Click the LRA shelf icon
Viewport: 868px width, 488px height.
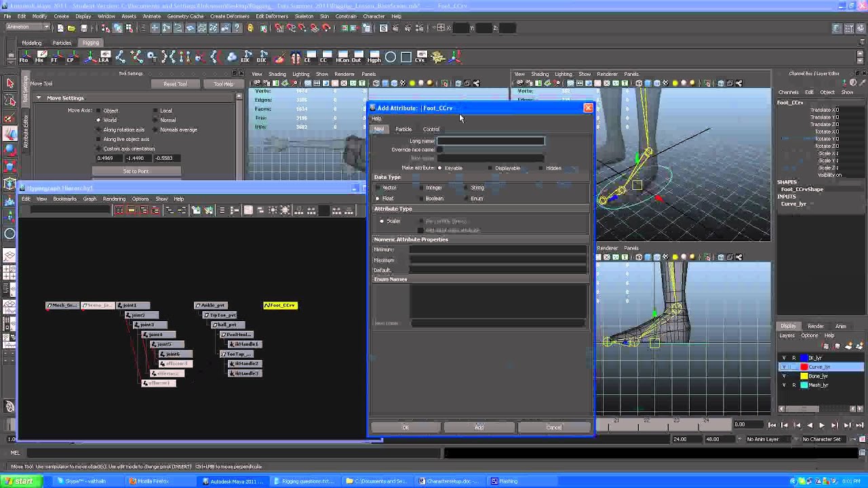click(x=104, y=58)
